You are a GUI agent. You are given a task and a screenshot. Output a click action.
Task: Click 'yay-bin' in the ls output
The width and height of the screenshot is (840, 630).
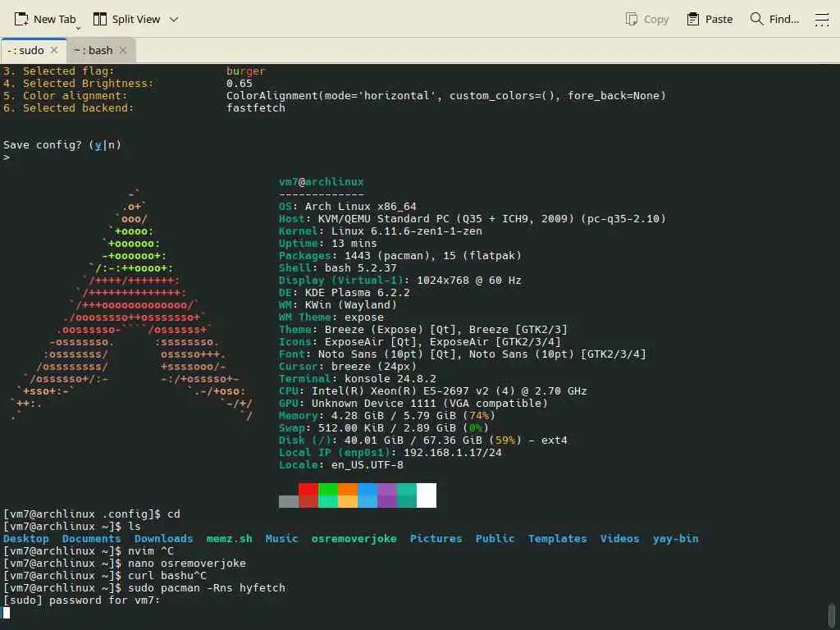pyautogui.click(x=676, y=539)
